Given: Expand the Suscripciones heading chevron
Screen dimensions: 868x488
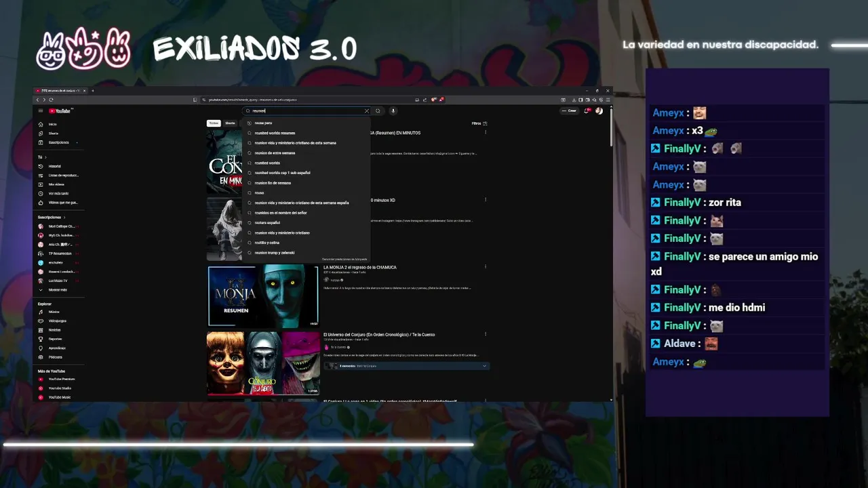Looking at the screenshot, I should click(64, 218).
